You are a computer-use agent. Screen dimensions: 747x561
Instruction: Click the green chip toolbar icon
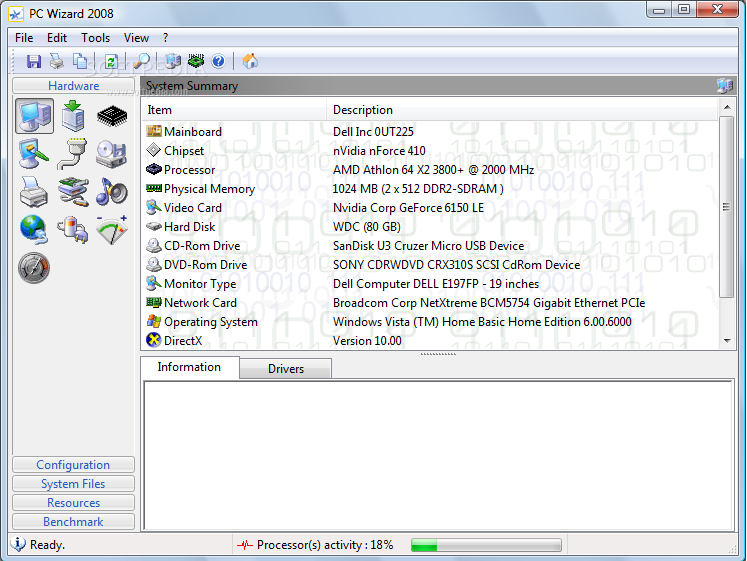pyautogui.click(x=196, y=61)
